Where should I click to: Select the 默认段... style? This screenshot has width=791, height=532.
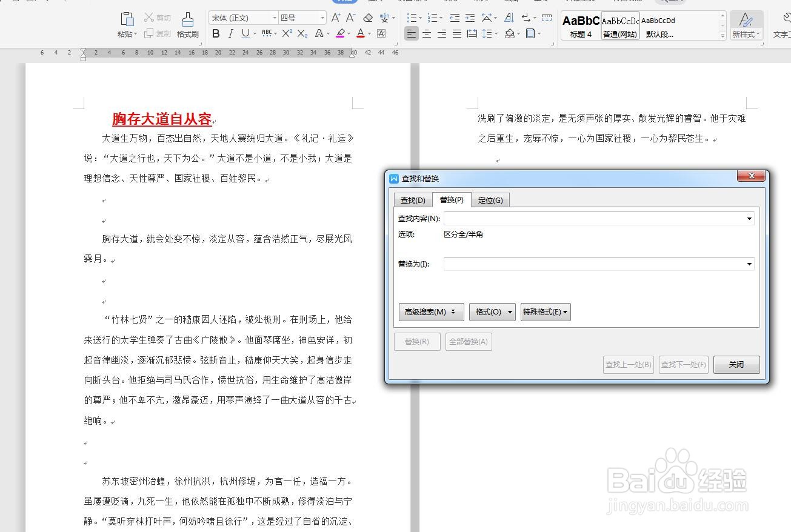659,26
